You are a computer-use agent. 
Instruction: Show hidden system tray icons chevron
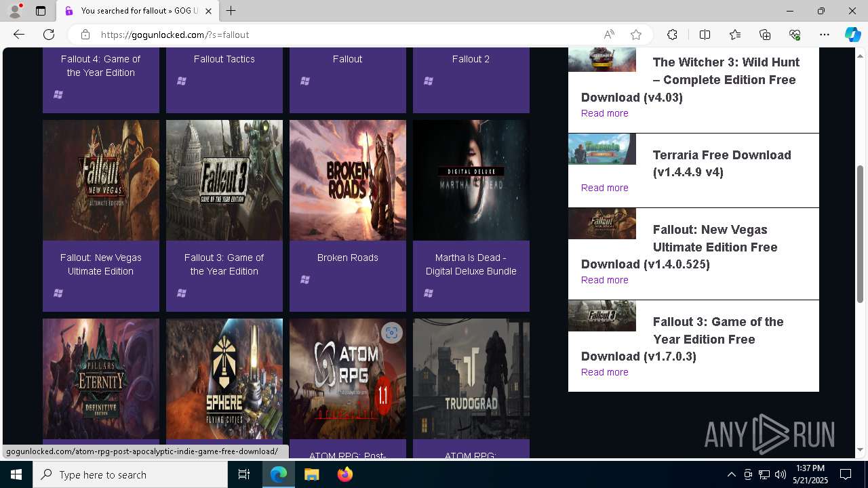click(731, 474)
